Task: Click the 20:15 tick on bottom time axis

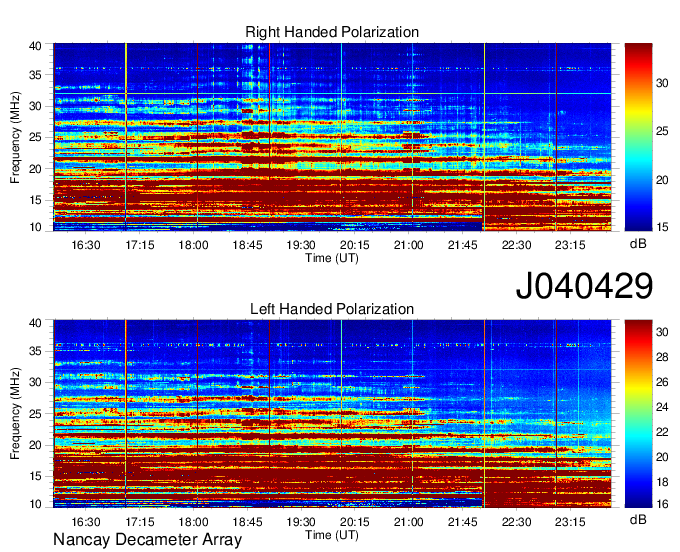Action: tap(355, 522)
